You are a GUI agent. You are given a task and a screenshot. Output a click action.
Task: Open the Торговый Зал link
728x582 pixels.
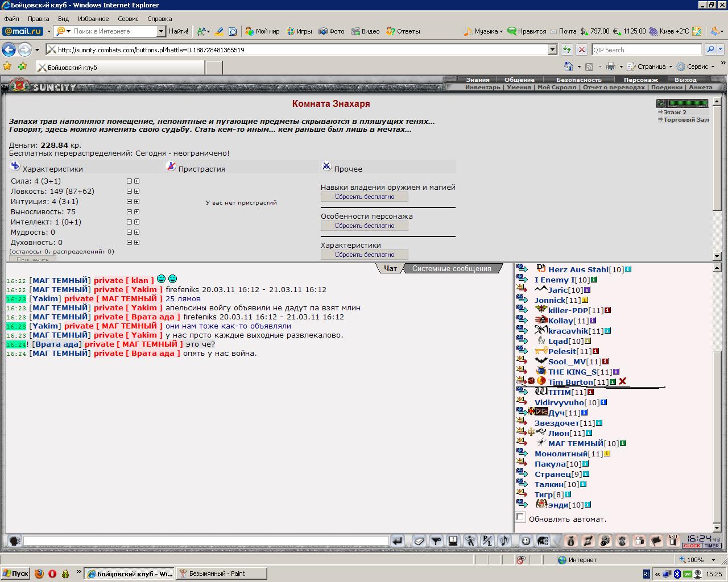(686, 120)
